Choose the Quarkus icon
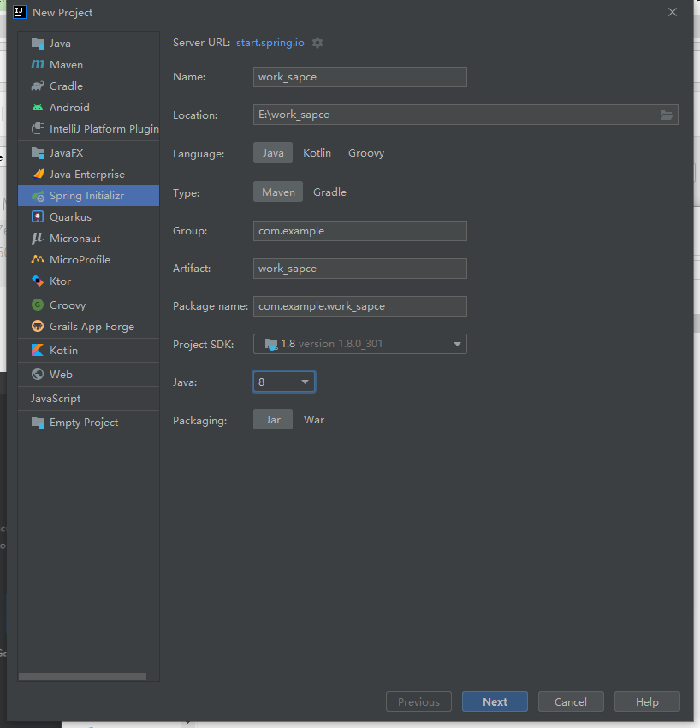 click(38, 216)
